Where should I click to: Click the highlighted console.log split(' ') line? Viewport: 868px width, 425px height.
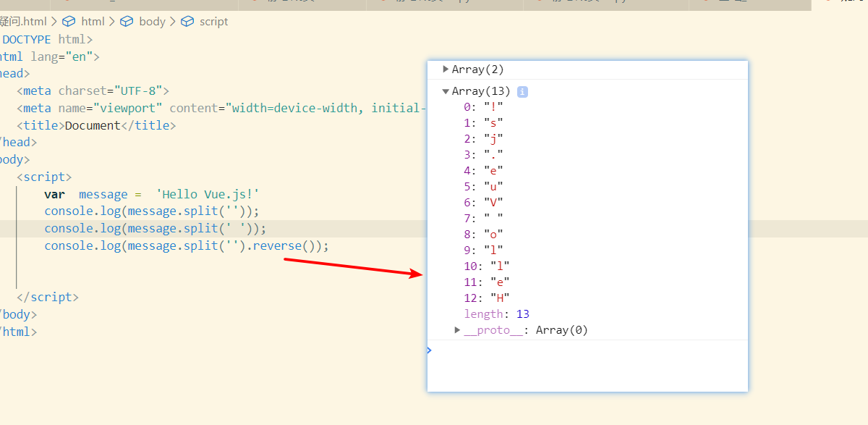point(156,229)
